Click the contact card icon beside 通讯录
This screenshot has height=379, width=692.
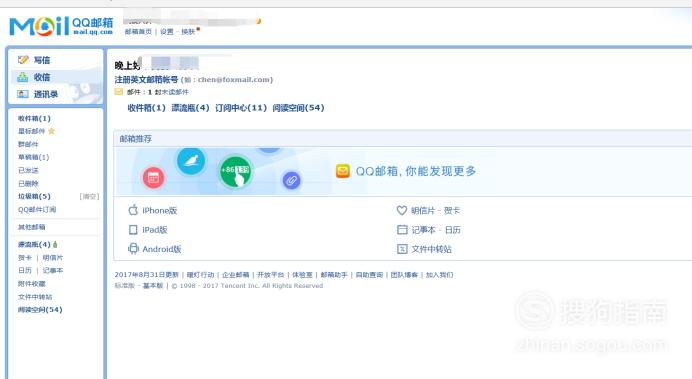[x=23, y=94]
